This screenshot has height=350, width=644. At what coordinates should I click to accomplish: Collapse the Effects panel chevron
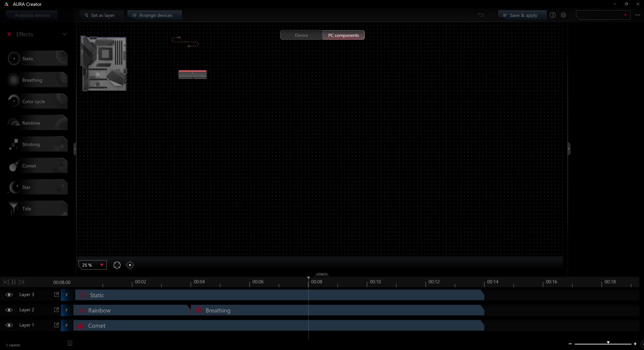65,34
